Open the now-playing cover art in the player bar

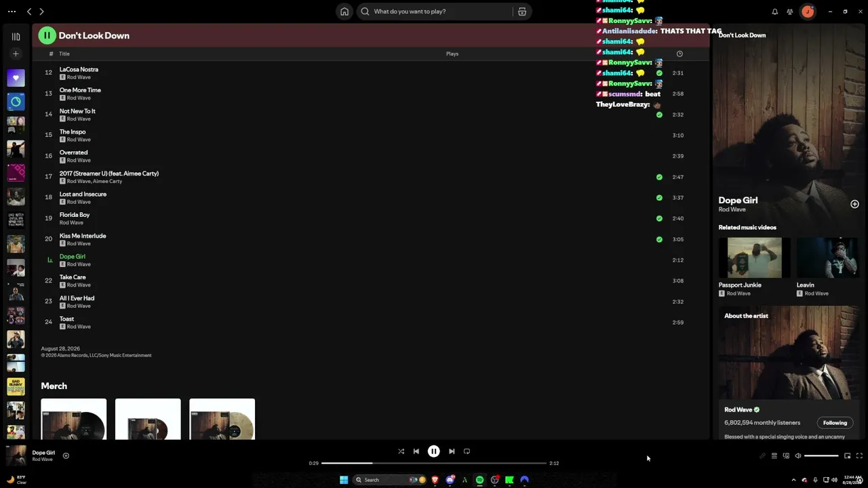pos(16,455)
